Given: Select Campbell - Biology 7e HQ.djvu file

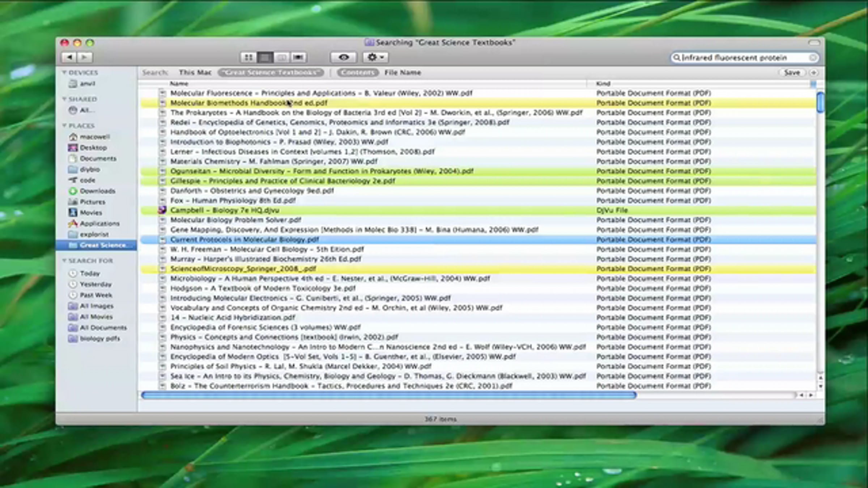Looking at the screenshot, I should [x=224, y=210].
